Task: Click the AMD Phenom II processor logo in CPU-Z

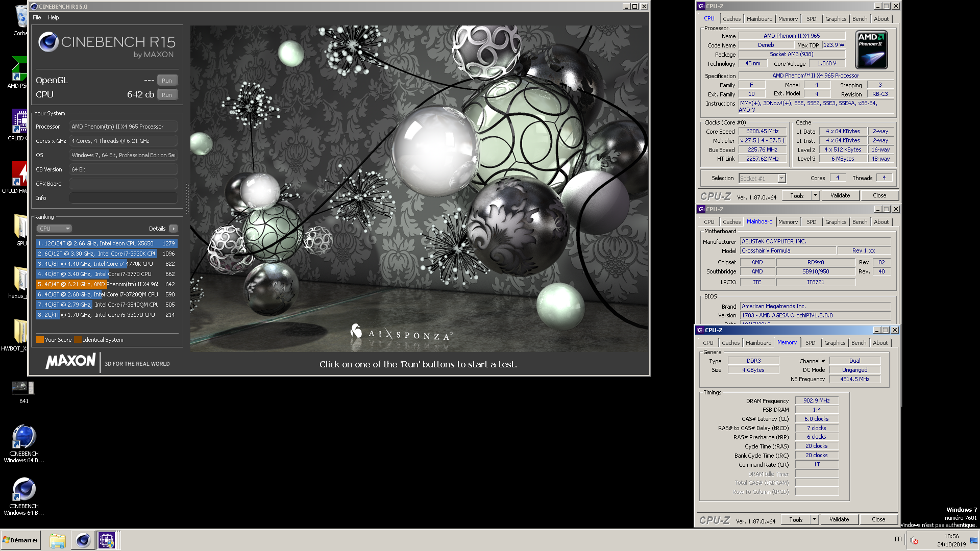Action: pyautogui.click(x=871, y=49)
